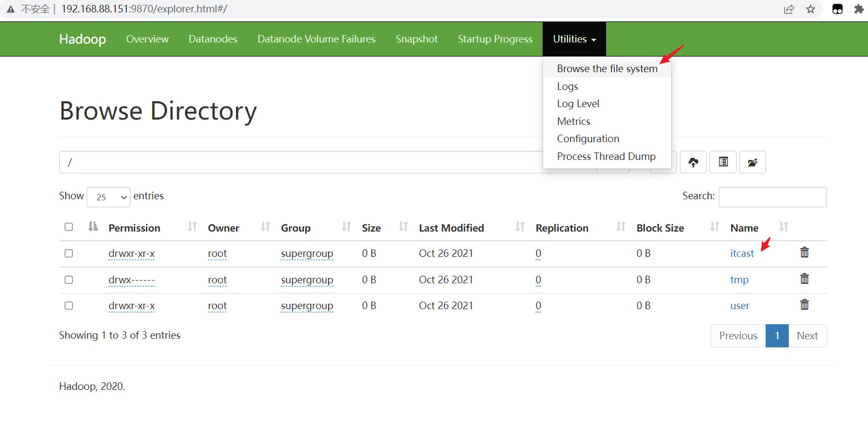
Task: Delete the user directory with trash icon
Action: 804,305
